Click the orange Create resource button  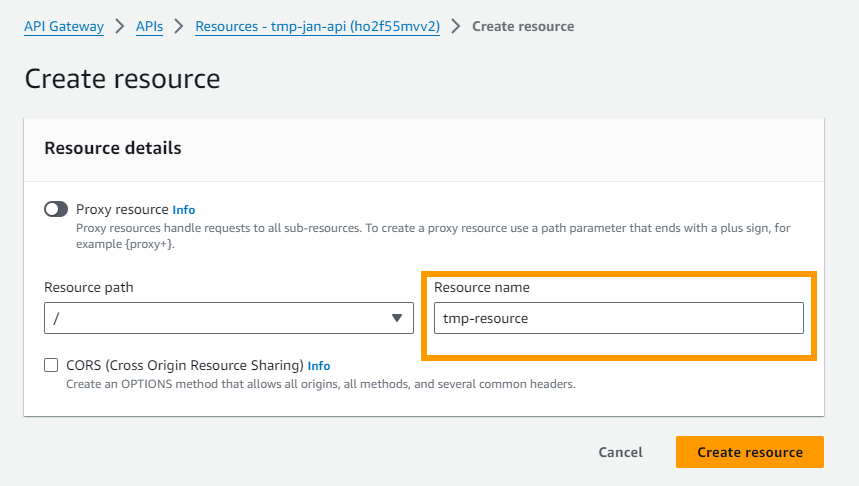[x=749, y=452]
